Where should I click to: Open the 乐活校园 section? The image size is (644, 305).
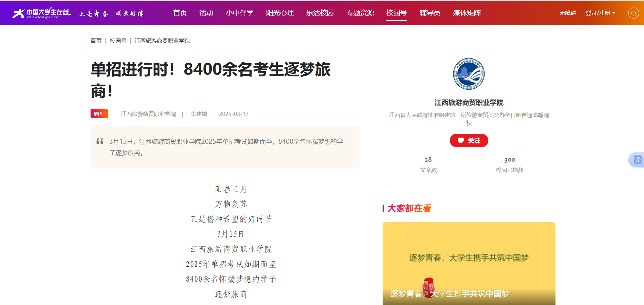coord(320,13)
